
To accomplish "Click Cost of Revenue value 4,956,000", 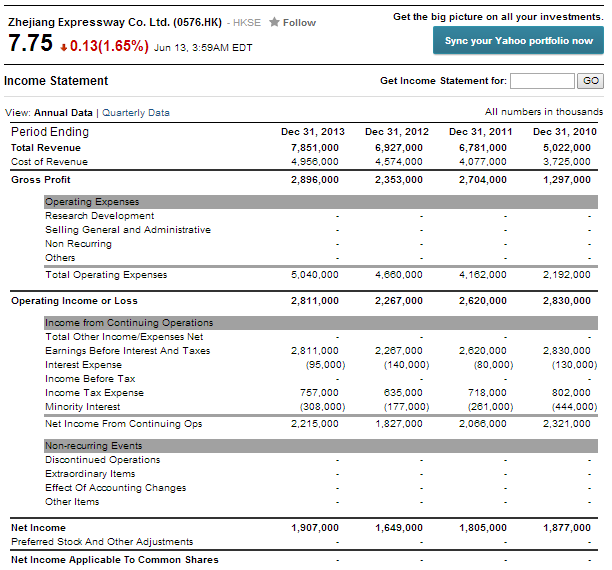I will coord(315,162).
